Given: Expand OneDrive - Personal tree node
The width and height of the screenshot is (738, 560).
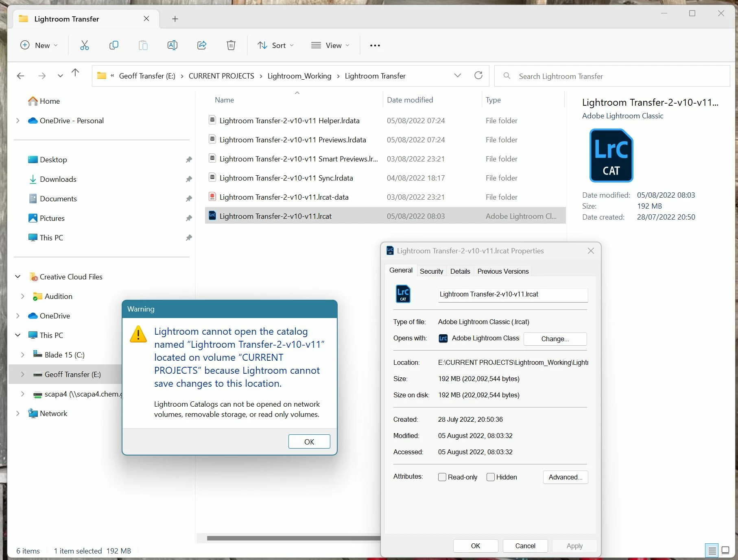Looking at the screenshot, I should [18, 120].
